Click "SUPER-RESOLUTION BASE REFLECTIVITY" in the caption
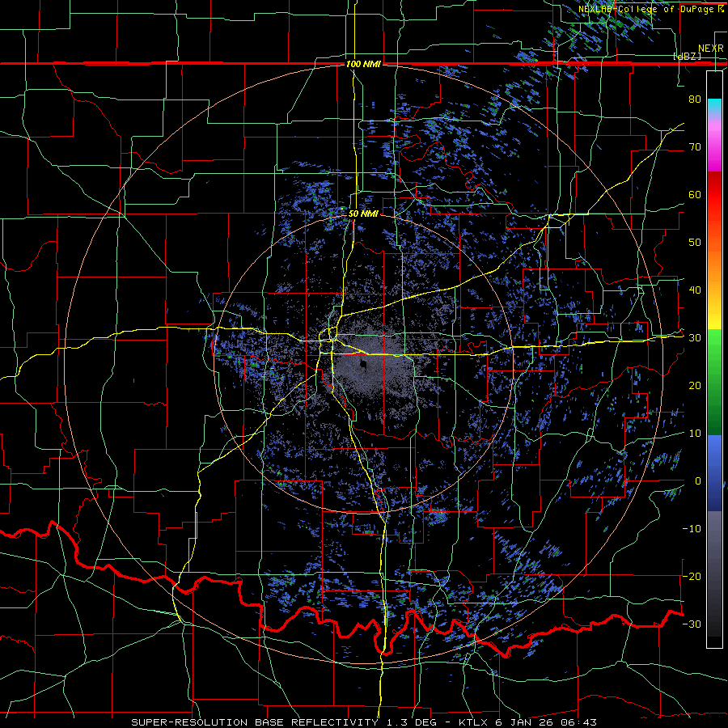Viewport: 728px width, 728px height. 255,722
